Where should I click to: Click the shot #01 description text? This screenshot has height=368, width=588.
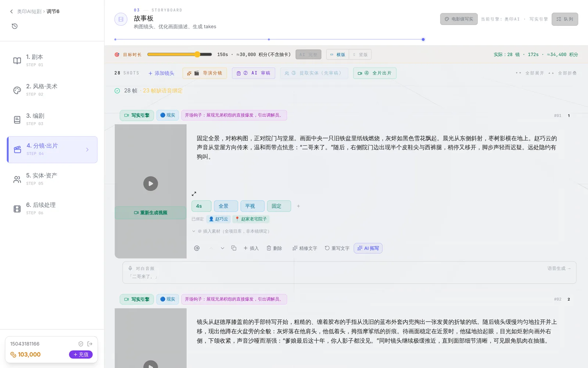tap(377, 147)
